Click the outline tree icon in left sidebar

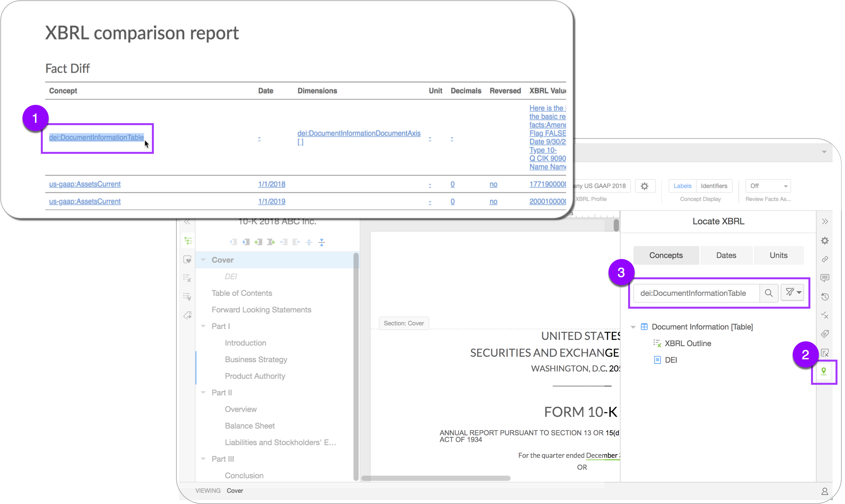(x=188, y=241)
